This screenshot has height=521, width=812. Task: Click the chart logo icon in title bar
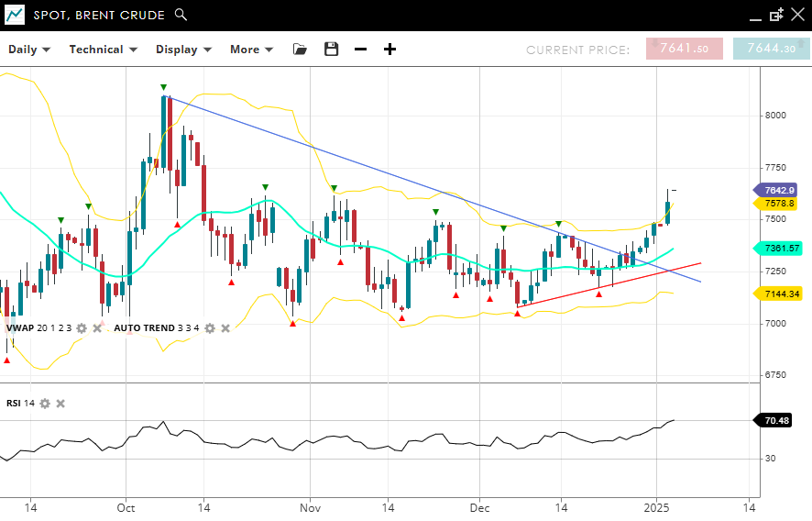[x=15, y=15]
